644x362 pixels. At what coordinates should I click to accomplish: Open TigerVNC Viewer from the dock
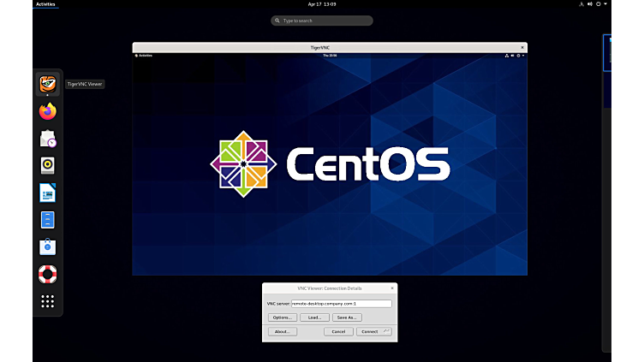click(x=48, y=84)
